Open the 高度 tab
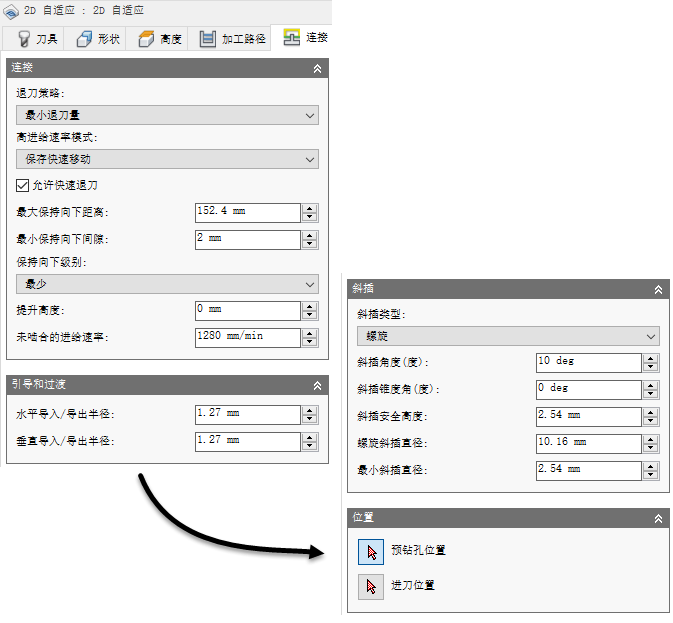This screenshot has height=623, width=673. point(157,39)
